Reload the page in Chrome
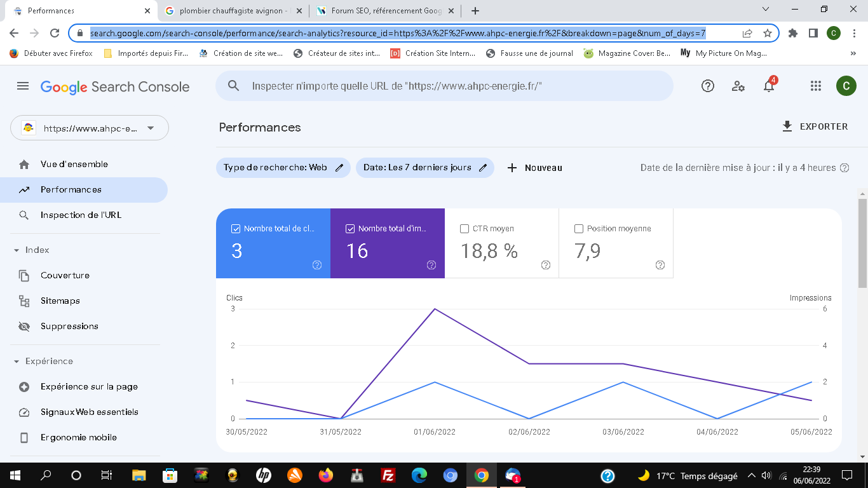Image resolution: width=868 pixels, height=488 pixels. [55, 33]
